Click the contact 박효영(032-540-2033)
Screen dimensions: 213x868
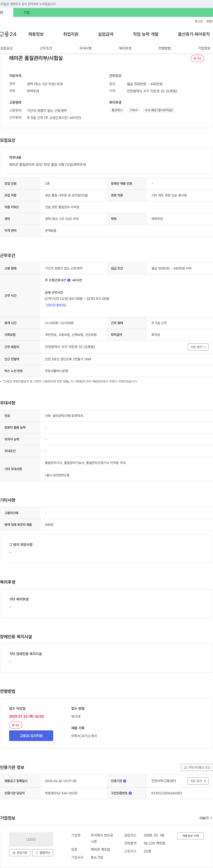(61, 793)
